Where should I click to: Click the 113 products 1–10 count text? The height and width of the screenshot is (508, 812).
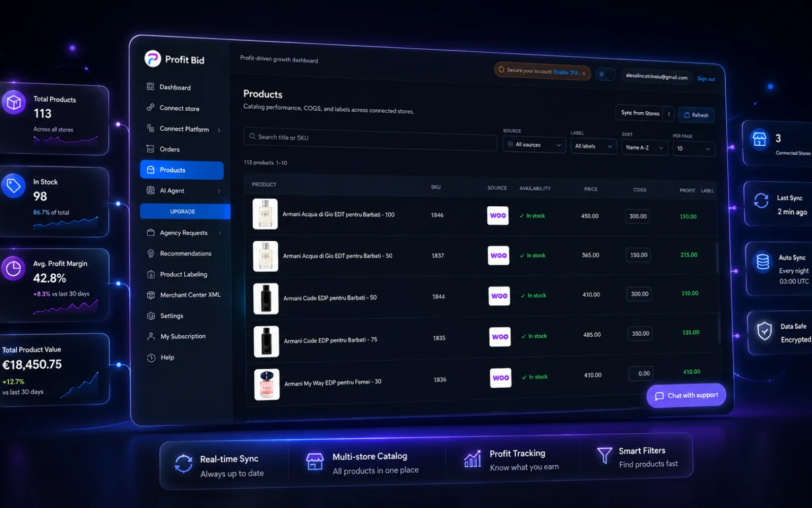click(265, 163)
